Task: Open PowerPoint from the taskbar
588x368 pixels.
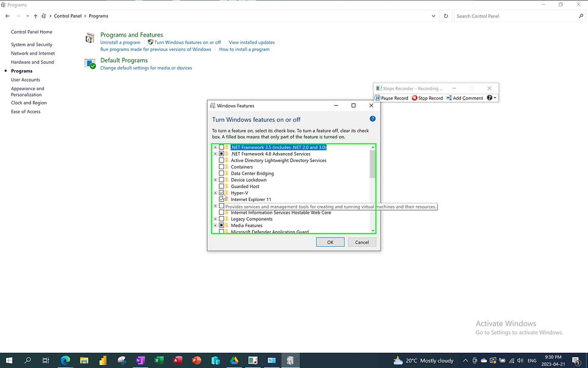Action: click(x=197, y=361)
